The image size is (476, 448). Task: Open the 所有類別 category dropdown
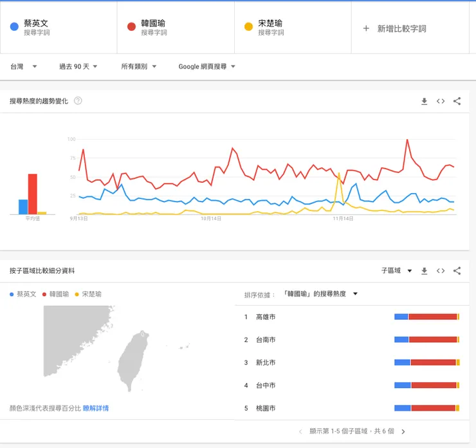pos(139,66)
